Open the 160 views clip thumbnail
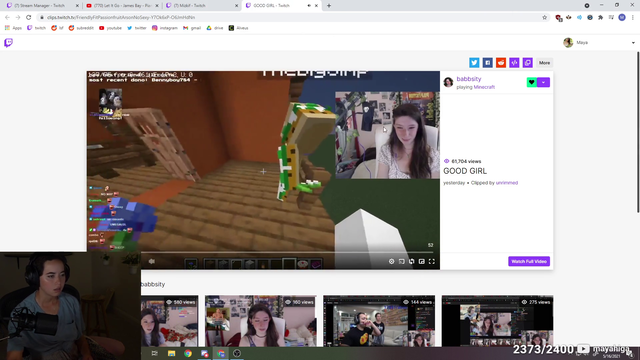Image resolution: width=640 pixels, height=360 pixels. (x=260, y=321)
